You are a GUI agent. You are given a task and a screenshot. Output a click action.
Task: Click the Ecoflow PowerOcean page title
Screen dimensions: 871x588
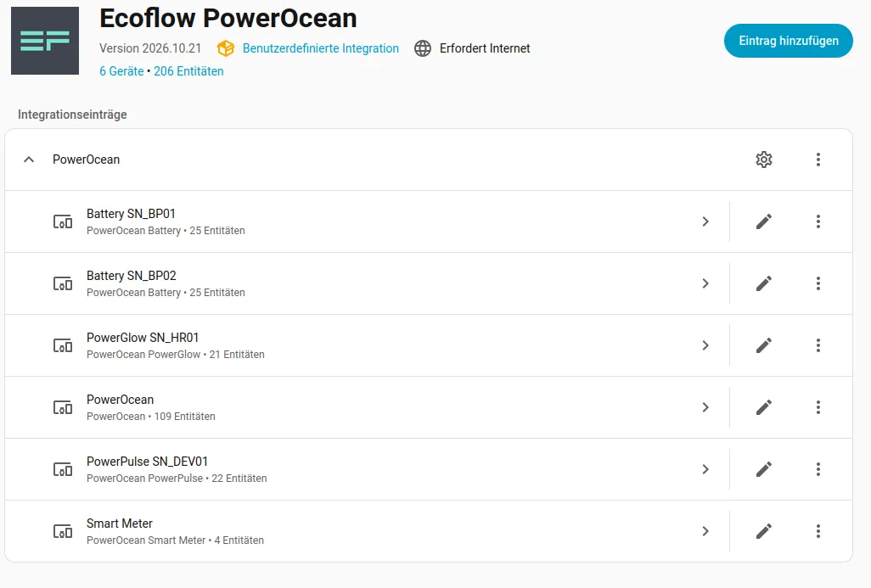pyautogui.click(x=228, y=18)
